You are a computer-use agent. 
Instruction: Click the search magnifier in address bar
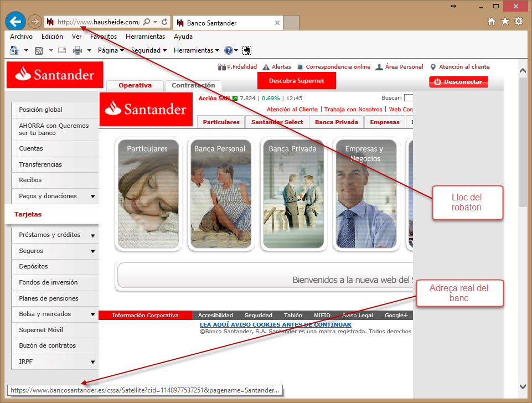147,22
